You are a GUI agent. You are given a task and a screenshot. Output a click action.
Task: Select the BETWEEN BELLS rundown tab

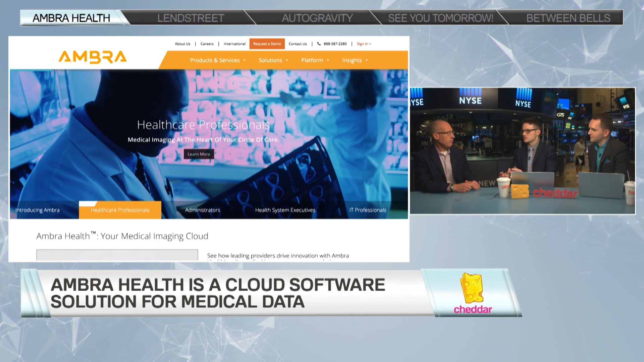coord(568,18)
